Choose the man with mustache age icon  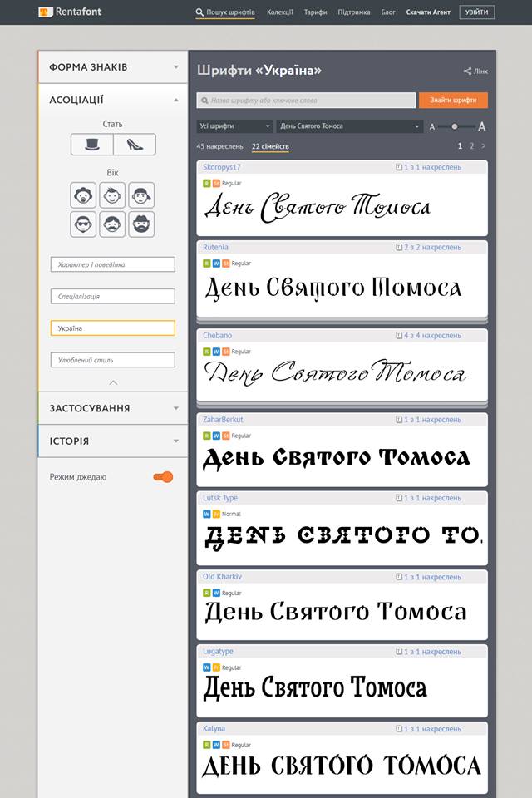coord(112,224)
